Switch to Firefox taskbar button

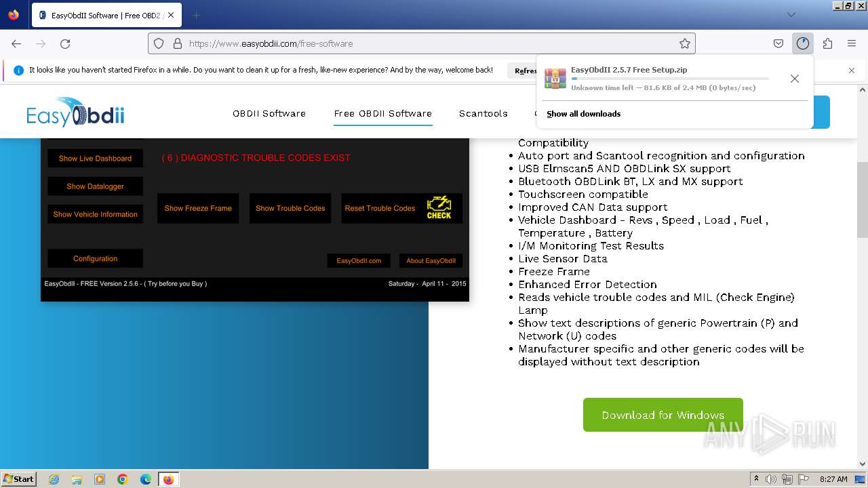click(168, 479)
